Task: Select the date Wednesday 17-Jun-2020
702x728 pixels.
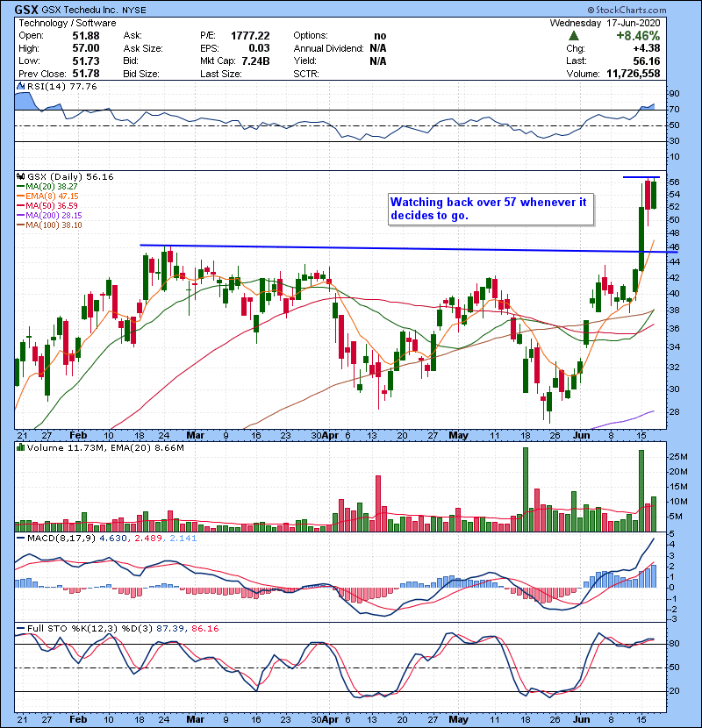Action: [605, 23]
